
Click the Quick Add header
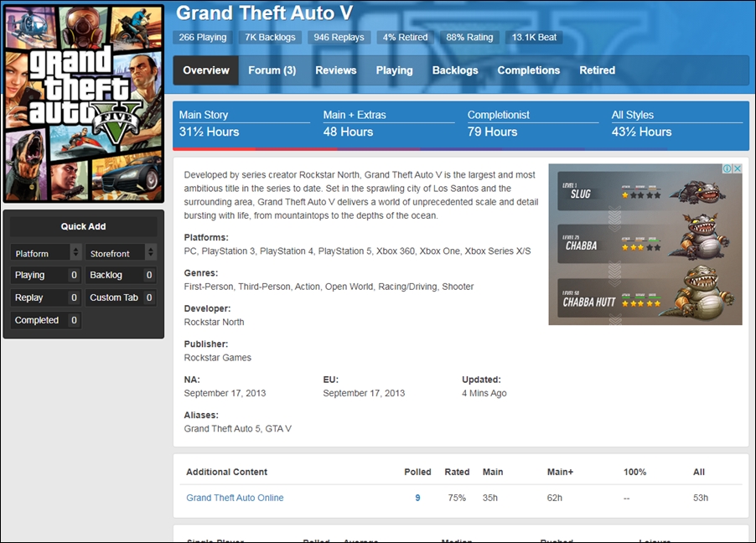pyautogui.click(x=84, y=226)
